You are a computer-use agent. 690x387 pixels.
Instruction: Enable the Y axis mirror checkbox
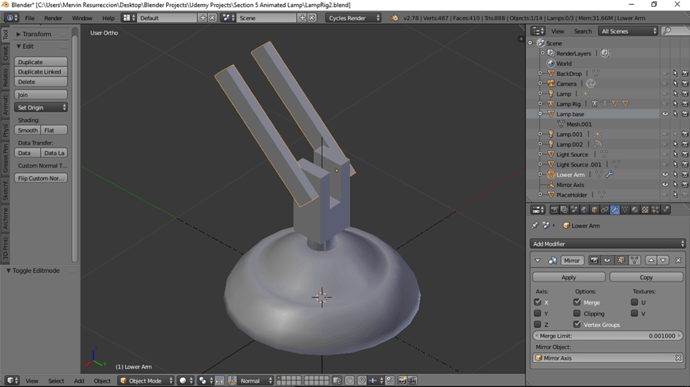(537, 313)
